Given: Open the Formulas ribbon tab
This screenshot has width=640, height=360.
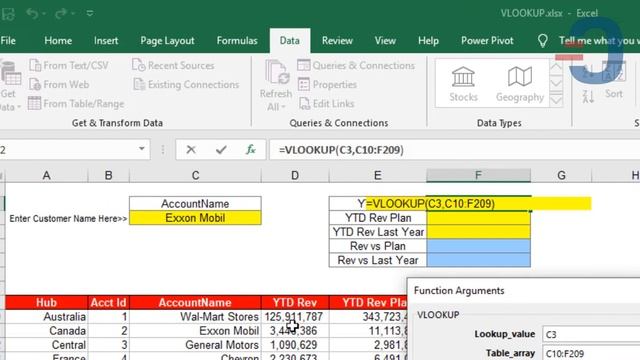Looking at the screenshot, I should (x=237, y=40).
